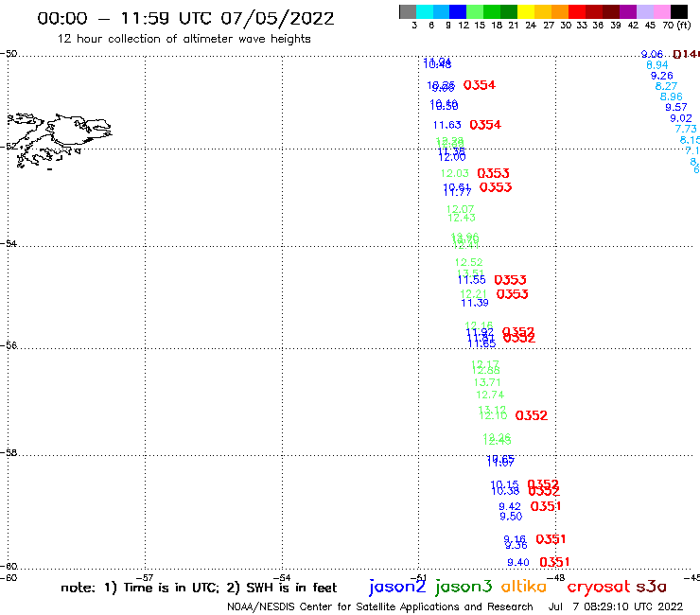Viewport: 700px width, 615px height.
Task: Click the '9.26' wave height value
Action: point(661,76)
